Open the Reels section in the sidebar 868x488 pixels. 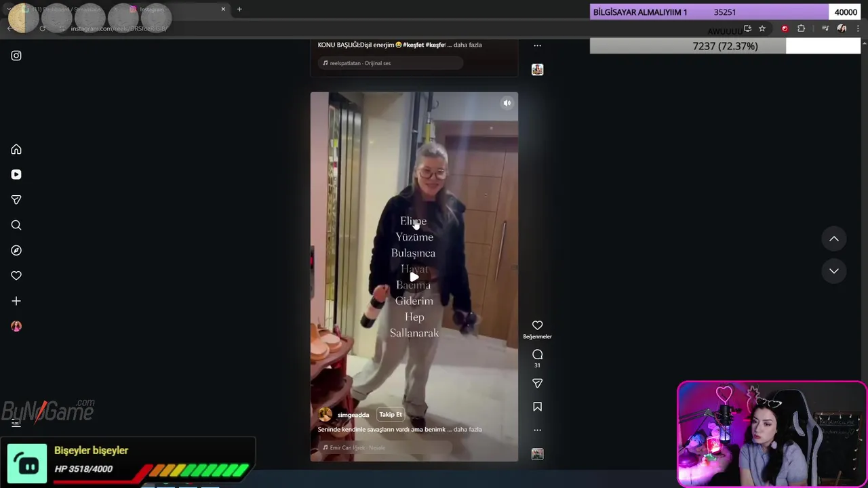[x=16, y=174]
